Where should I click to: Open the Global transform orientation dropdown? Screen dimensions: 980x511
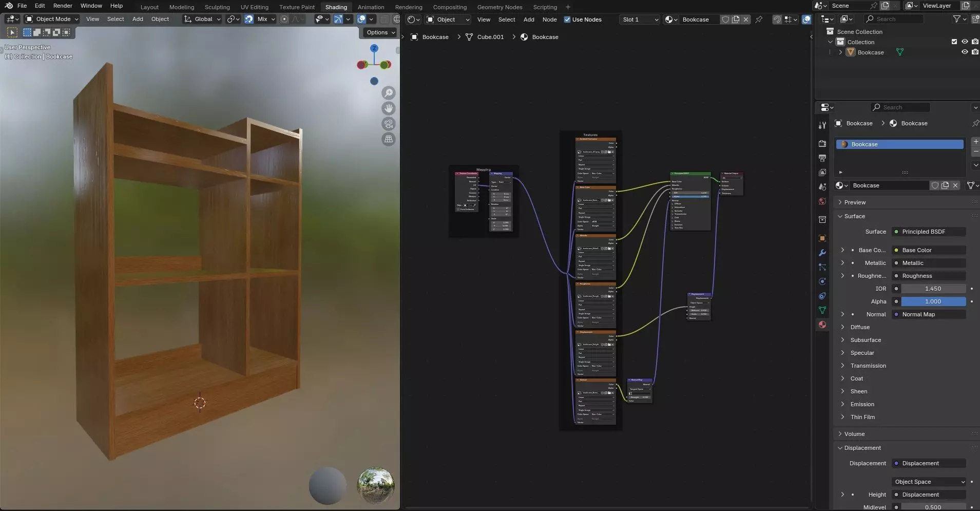[x=202, y=19]
